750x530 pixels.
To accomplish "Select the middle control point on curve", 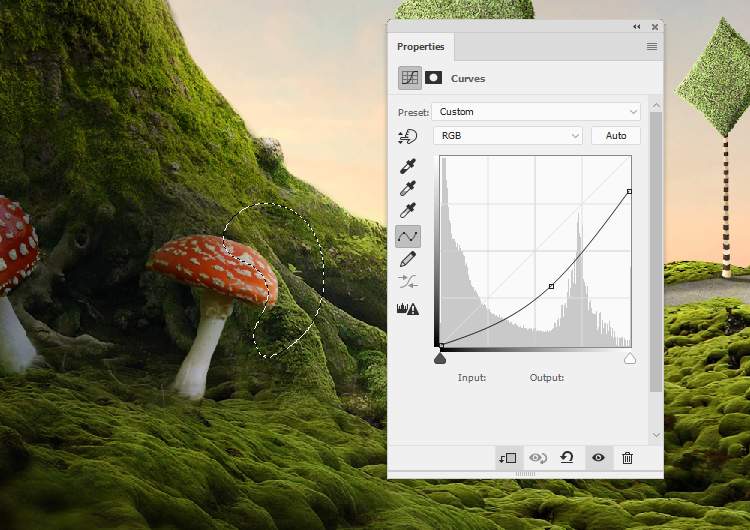I will [551, 287].
